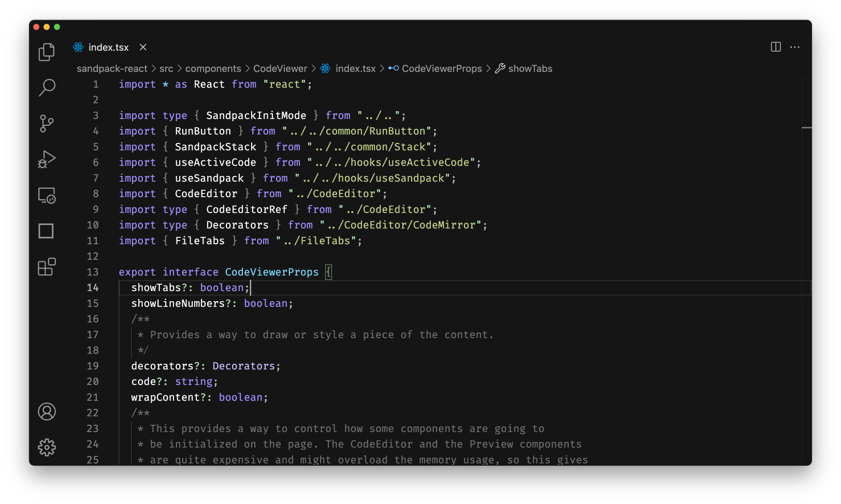The height and width of the screenshot is (504, 841).
Task: Click the "code?: string" line
Action: 175,382
